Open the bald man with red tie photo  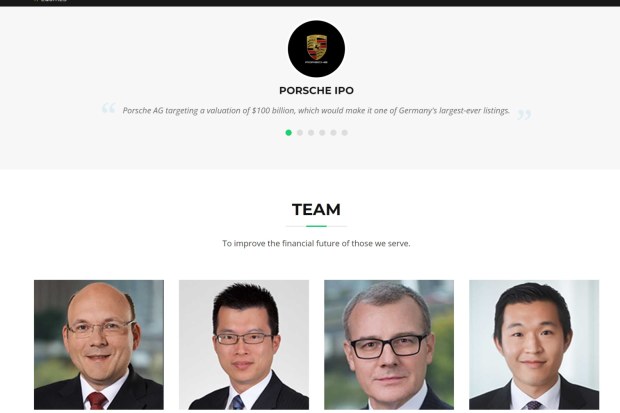point(99,345)
